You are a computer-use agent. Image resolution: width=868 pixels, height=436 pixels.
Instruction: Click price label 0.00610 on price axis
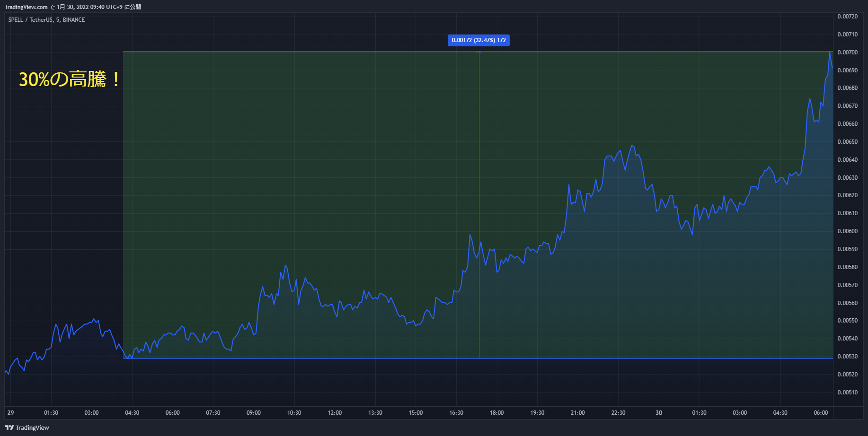tap(847, 213)
